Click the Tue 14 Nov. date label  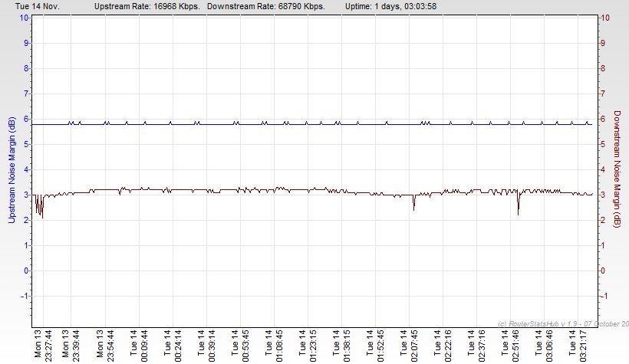(33, 6)
